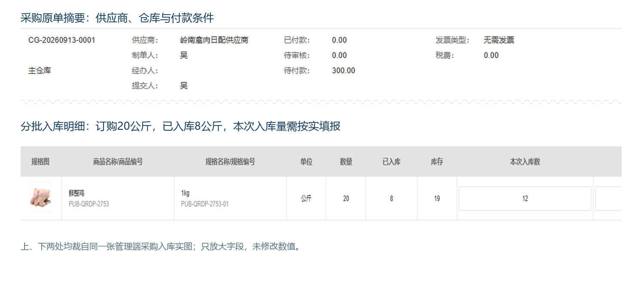Screen dimensions: 644x288
Task: Click the 已入库 column header
Action: (392, 162)
